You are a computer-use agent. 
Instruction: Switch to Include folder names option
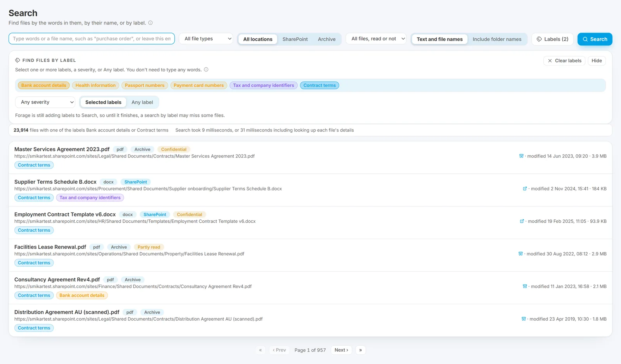click(497, 39)
